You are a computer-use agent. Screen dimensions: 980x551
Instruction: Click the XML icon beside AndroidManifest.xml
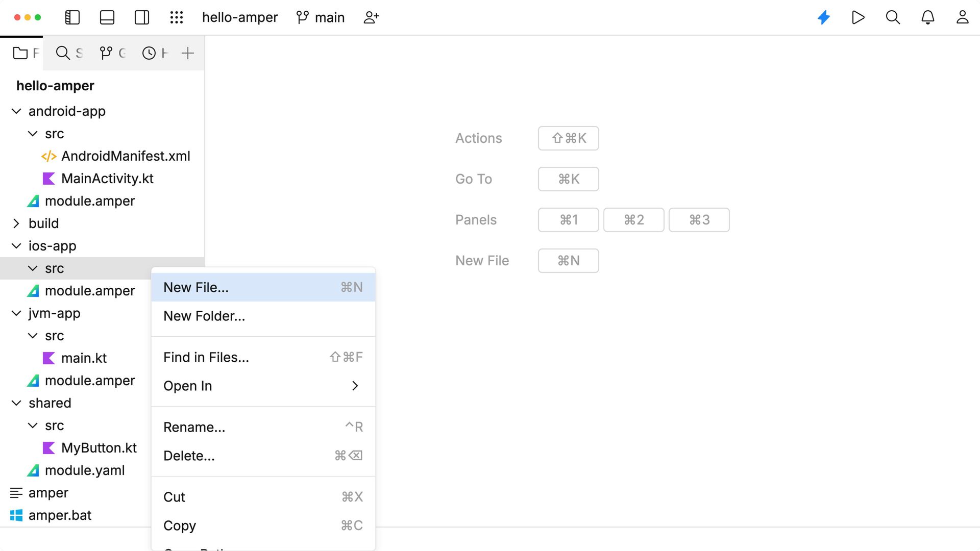[x=49, y=156]
